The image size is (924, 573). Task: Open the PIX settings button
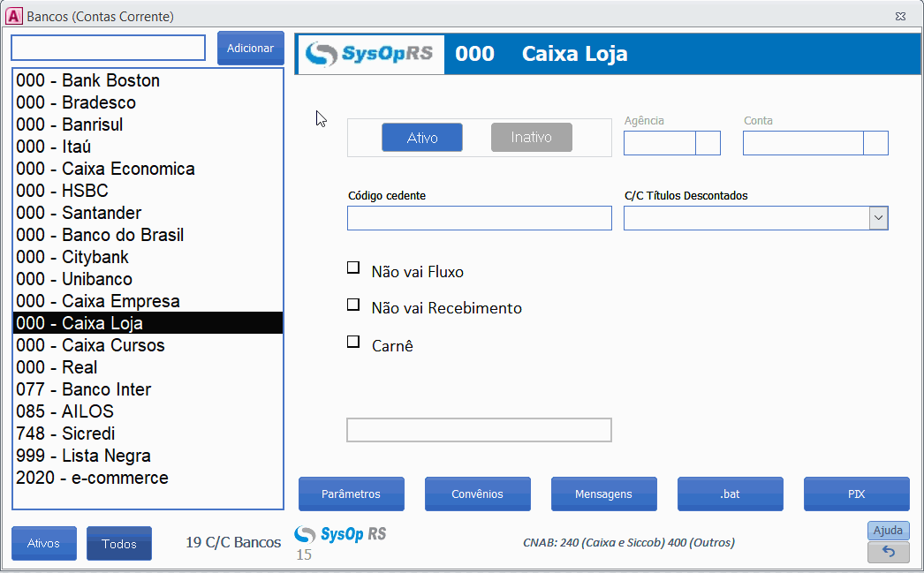click(x=856, y=494)
